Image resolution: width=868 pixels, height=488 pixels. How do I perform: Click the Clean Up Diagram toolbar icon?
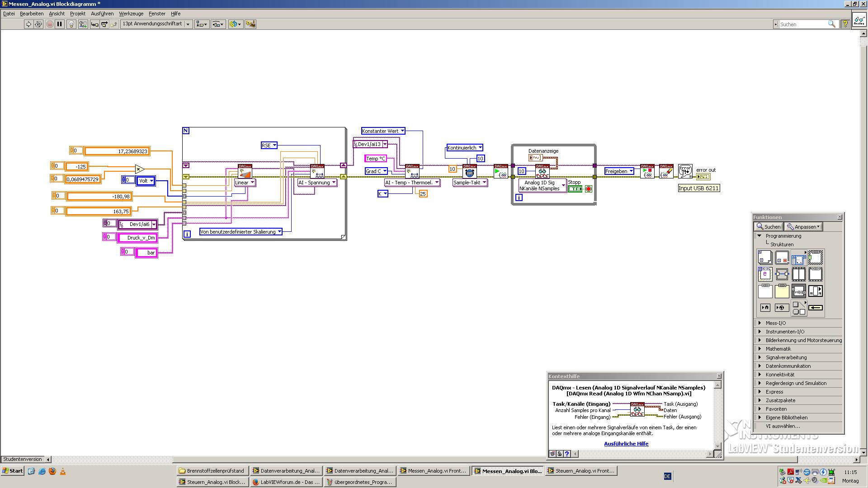[x=250, y=24]
